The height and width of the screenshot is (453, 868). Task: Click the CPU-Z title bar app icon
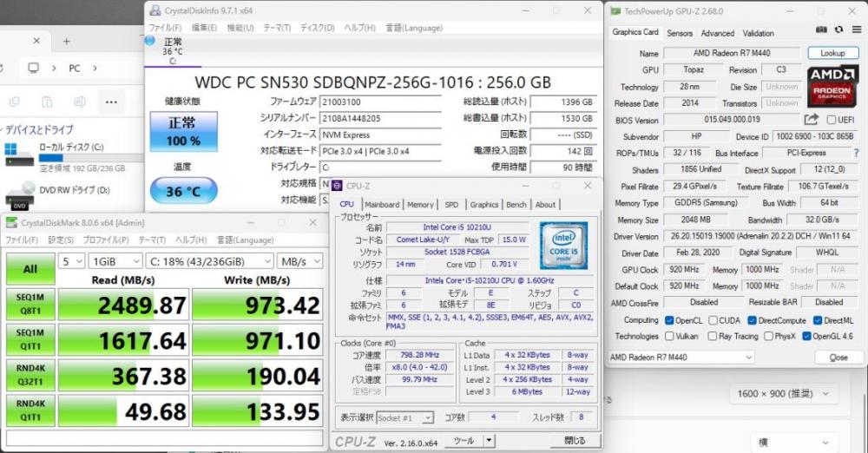[x=337, y=186]
